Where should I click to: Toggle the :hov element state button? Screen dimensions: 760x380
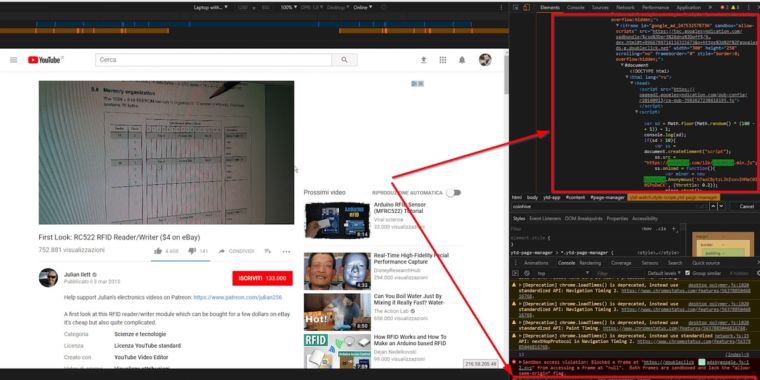pos(647,228)
